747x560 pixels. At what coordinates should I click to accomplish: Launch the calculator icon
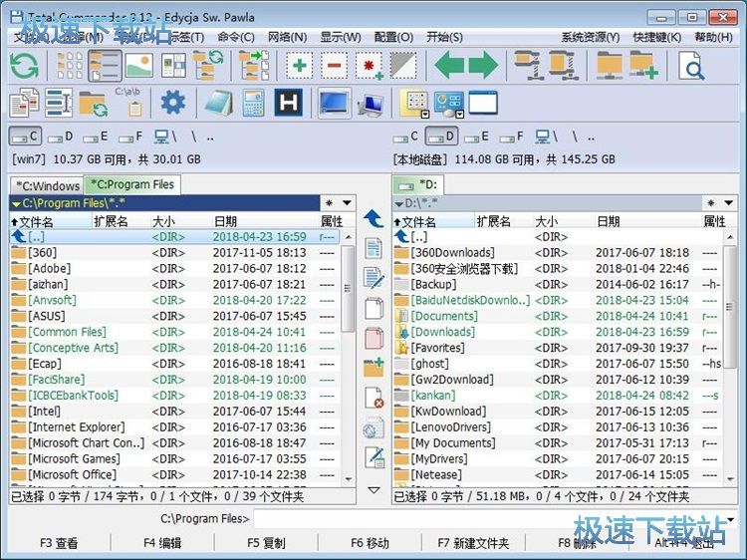[253, 103]
